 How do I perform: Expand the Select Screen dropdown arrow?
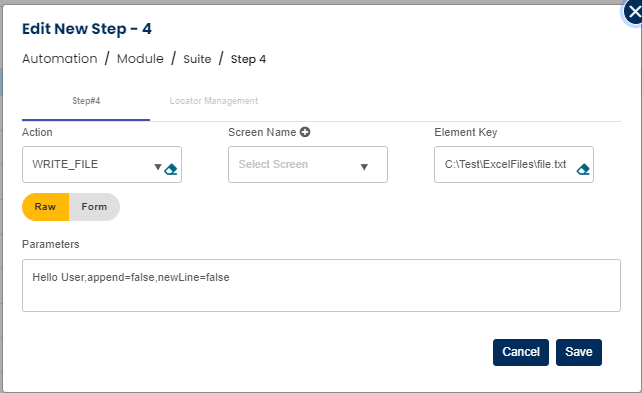(364, 167)
